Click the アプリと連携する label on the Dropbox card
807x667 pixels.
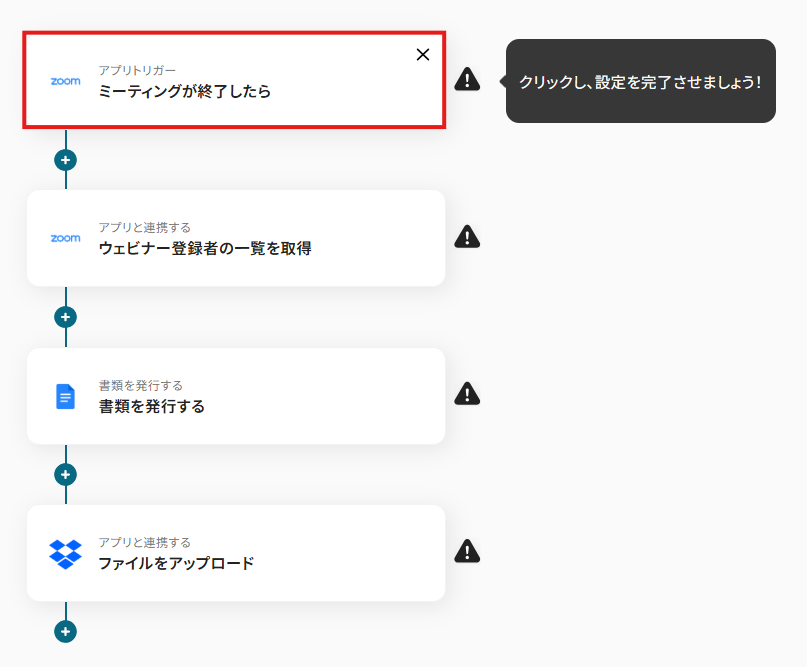tap(144, 542)
